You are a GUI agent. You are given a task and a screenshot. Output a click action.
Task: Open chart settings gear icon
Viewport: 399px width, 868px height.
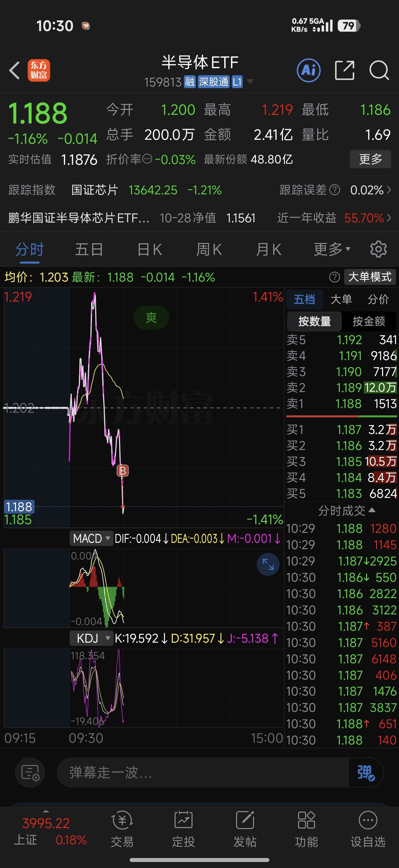click(x=378, y=249)
